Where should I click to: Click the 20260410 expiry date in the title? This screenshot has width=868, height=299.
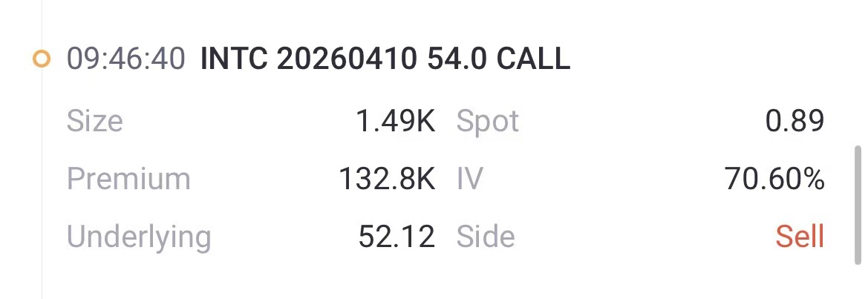348,59
